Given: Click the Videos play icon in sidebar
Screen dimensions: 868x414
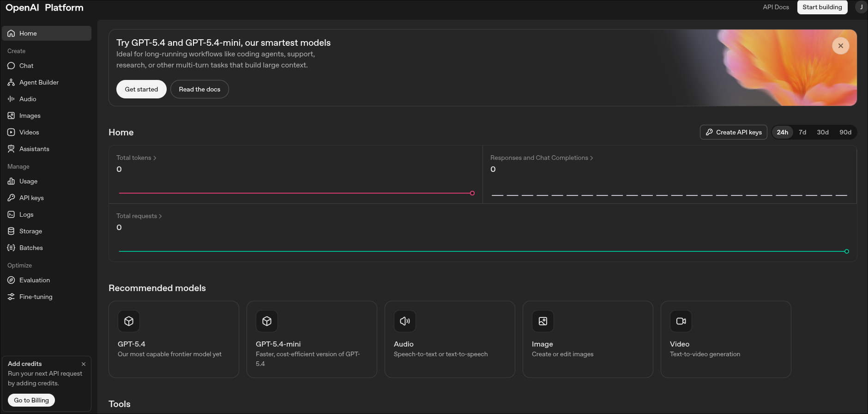Looking at the screenshot, I should pyautogui.click(x=11, y=132).
